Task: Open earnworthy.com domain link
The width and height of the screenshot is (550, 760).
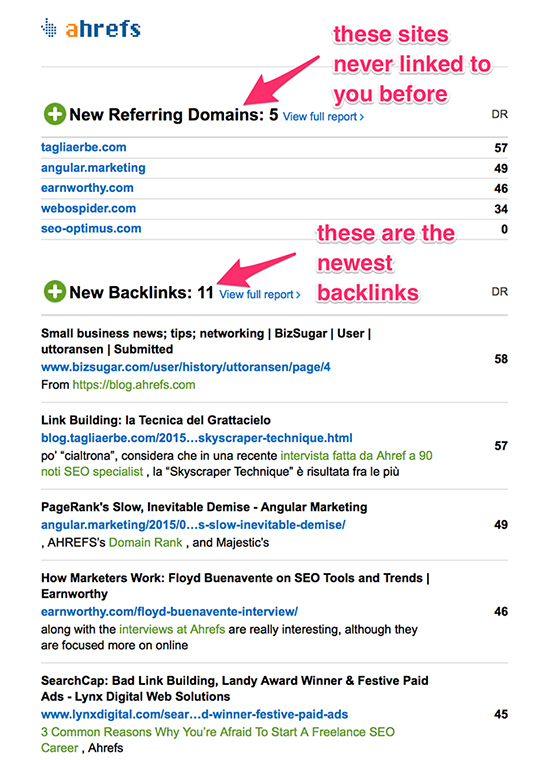Action: tap(87, 188)
